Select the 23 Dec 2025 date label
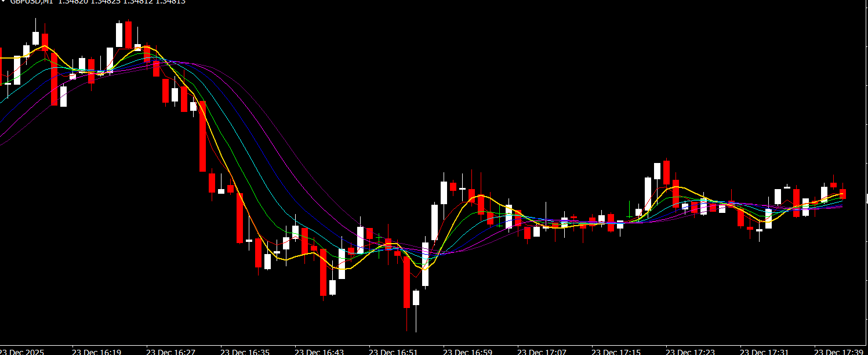The width and height of the screenshot is (868, 355). [x=21, y=352]
